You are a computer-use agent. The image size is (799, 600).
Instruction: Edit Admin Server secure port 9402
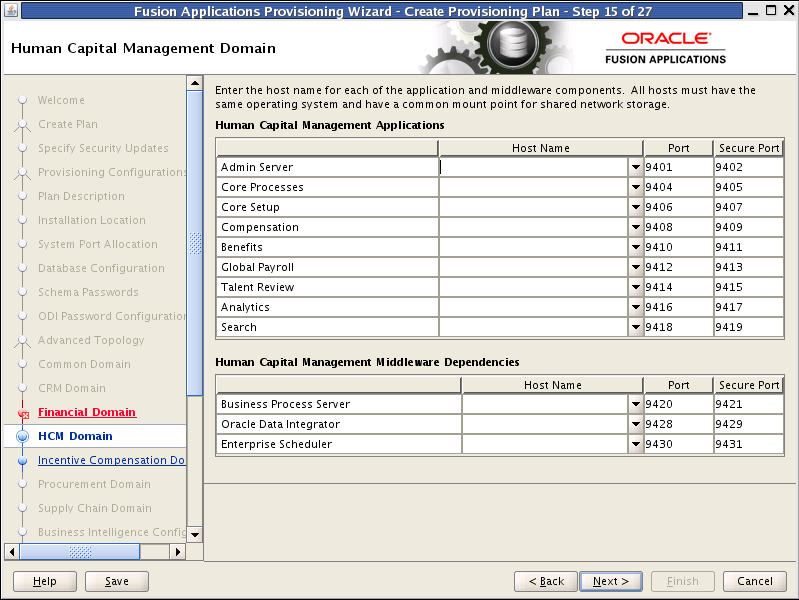749,167
